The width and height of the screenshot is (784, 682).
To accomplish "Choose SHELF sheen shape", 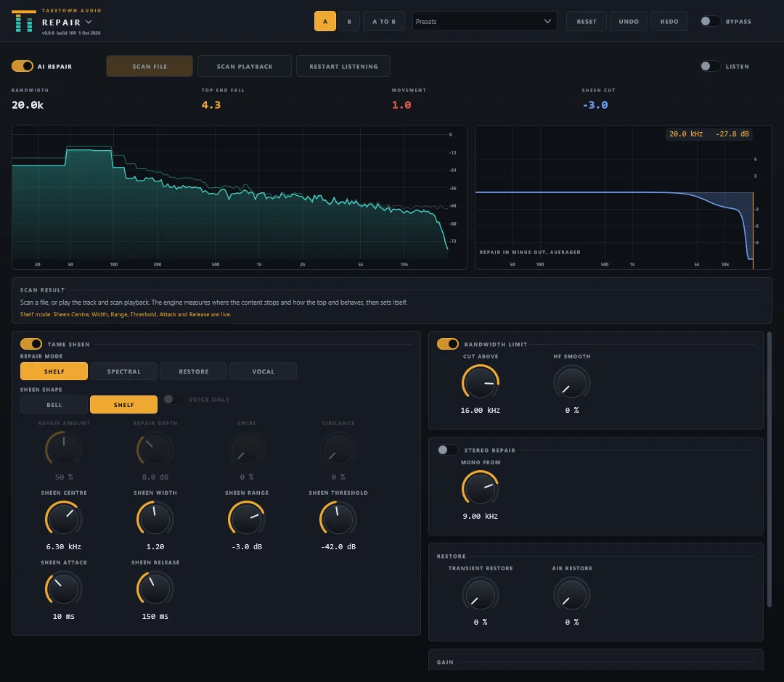I will 123,405.
